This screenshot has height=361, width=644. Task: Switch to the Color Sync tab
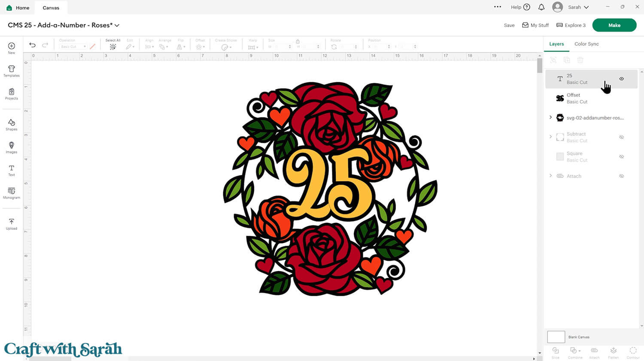tap(586, 44)
